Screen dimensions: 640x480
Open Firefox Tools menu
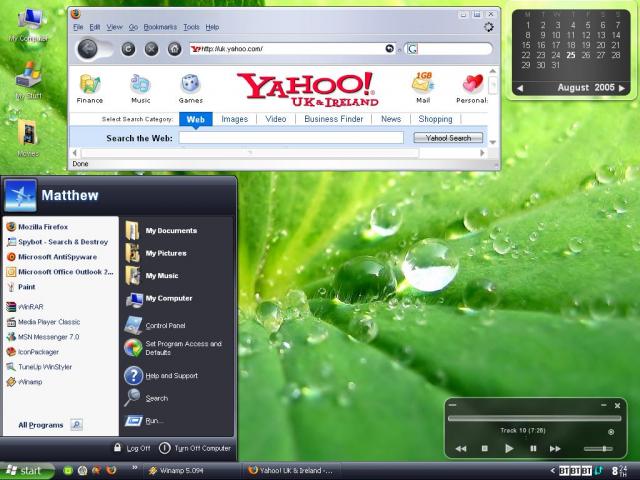191,27
